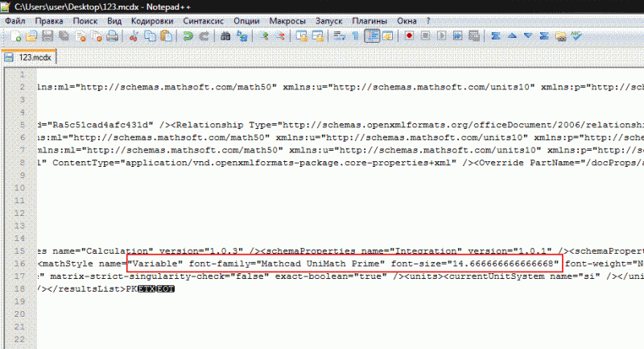Viewport: 644px width, 349px height.
Task: Click line number 18 in the margin
Action: pos(19,289)
